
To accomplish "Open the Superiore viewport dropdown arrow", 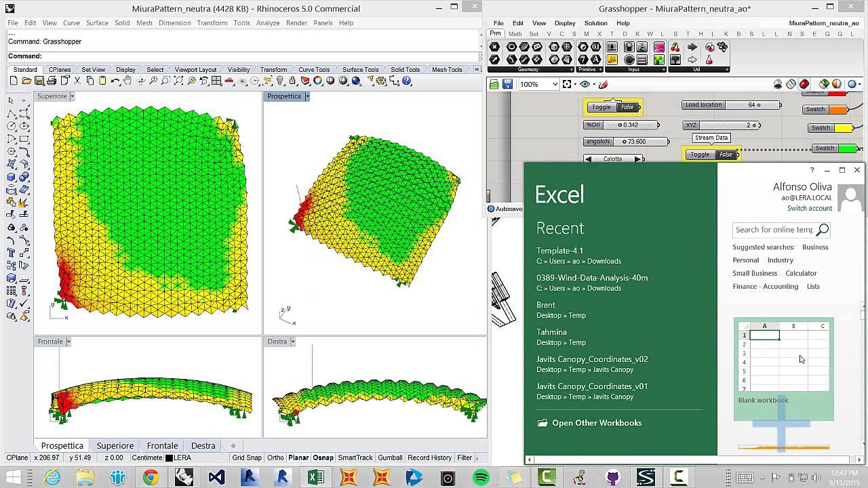I will click(72, 96).
